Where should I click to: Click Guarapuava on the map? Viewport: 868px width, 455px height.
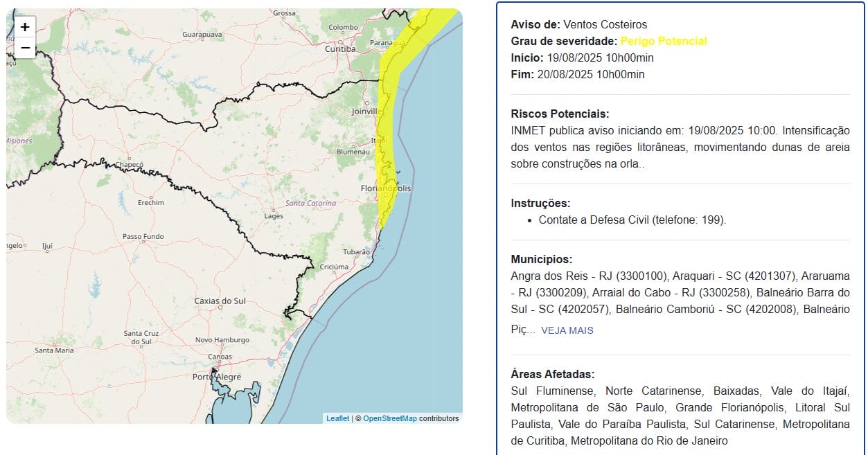tap(202, 34)
